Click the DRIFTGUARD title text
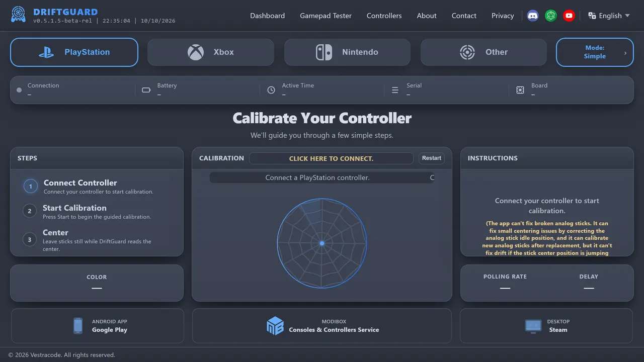Image resolution: width=644 pixels, height=362 pixels. [65, 12]
